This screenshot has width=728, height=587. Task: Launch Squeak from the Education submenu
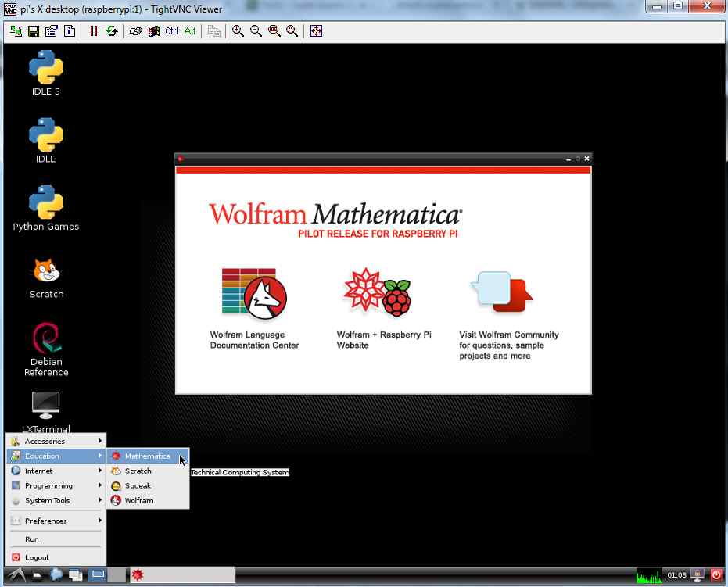point(148,486)
